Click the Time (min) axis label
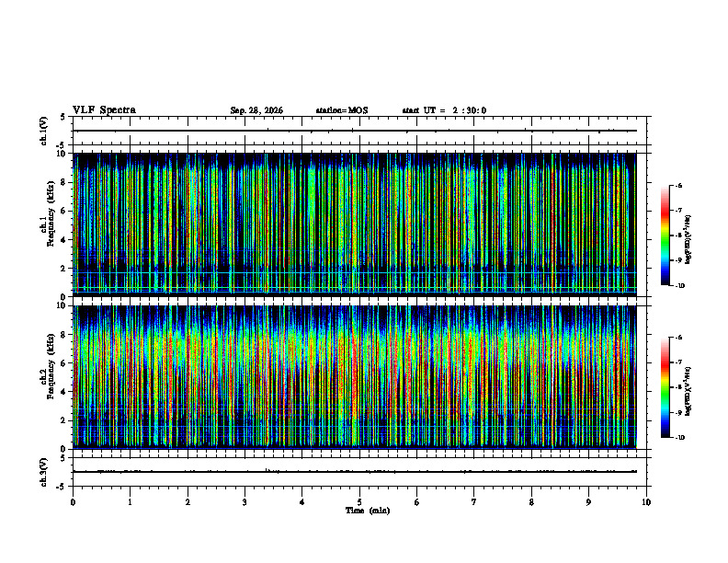This screenshot has height=563, width=728. point(368,511)
